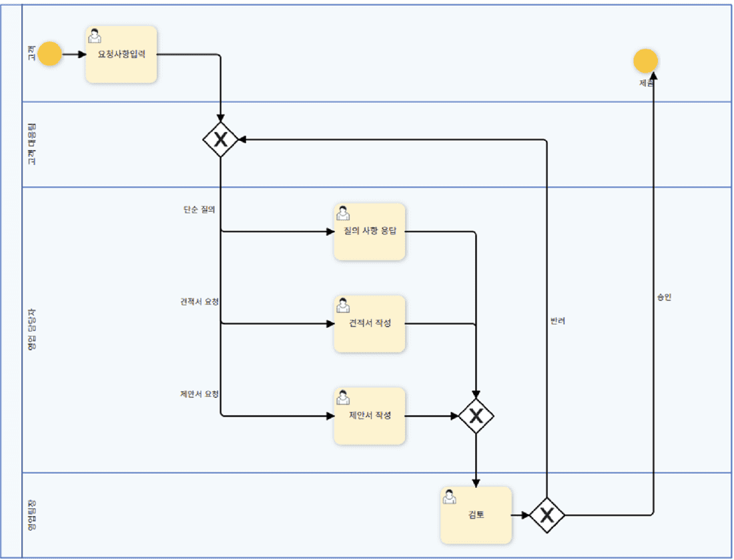This screenshot has height=560, width=734.
Task: Click the 견적서 요청 flow label
Action: point(200,302)
